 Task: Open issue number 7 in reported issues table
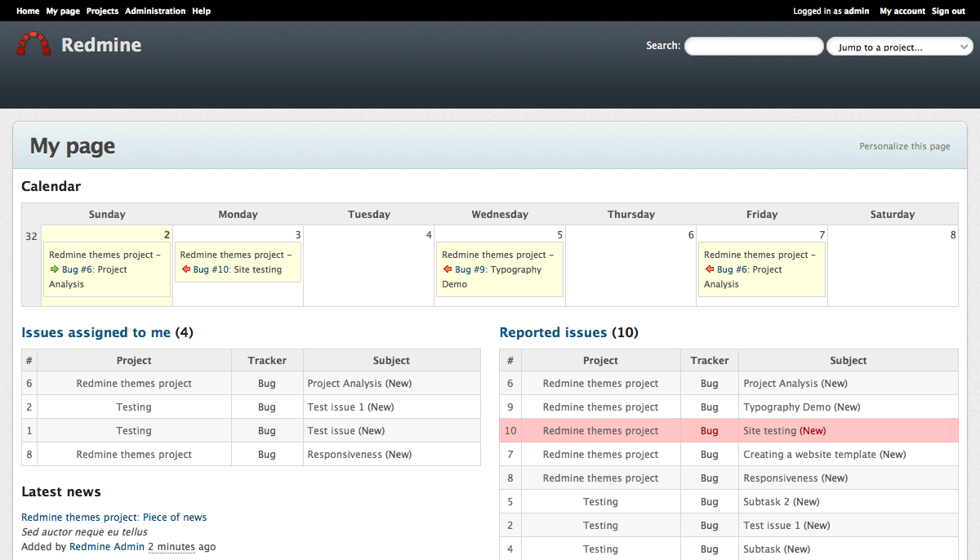[x=510, y=454]
